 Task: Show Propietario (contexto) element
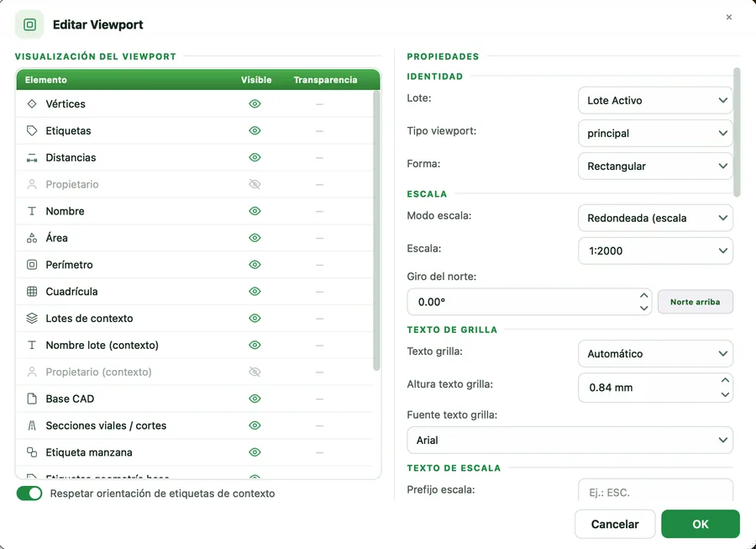pos(255,372)
